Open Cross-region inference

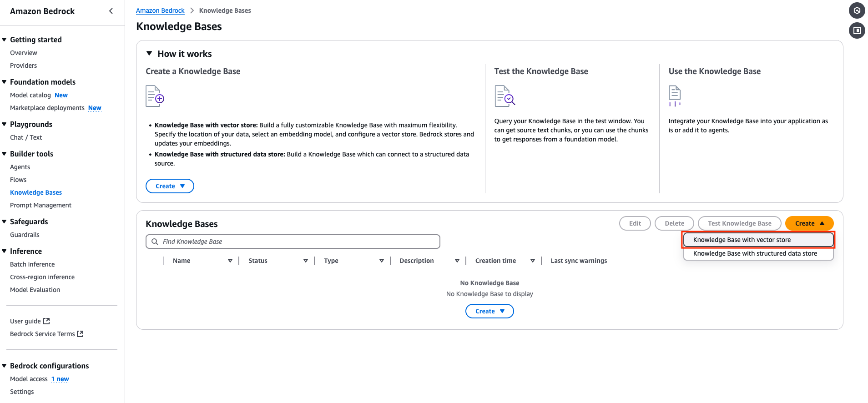[42, 277]
